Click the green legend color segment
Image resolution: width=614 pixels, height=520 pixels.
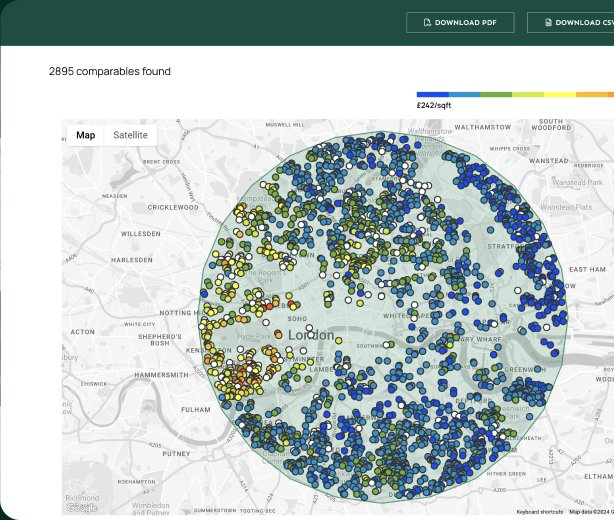tap(496, 94)
